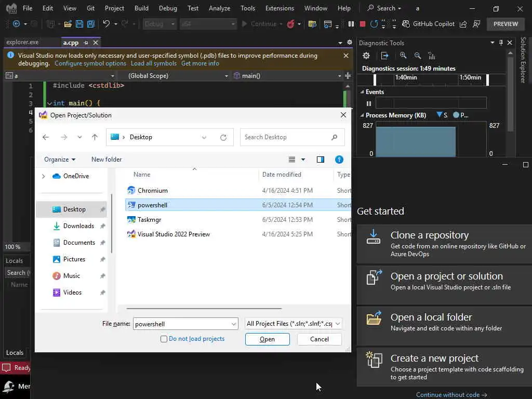Click the Diagnostic Tools output export icon
This screenshot has height=399, width=532.
(385, 56)
